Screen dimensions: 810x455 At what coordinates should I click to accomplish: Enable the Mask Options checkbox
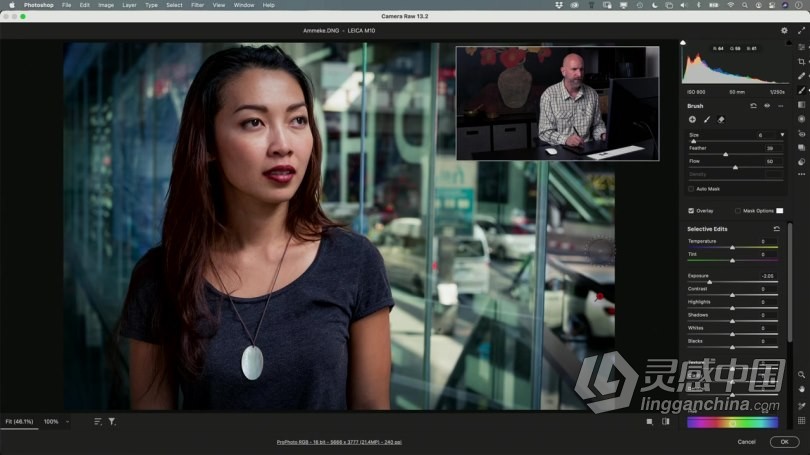pos(738,211)
